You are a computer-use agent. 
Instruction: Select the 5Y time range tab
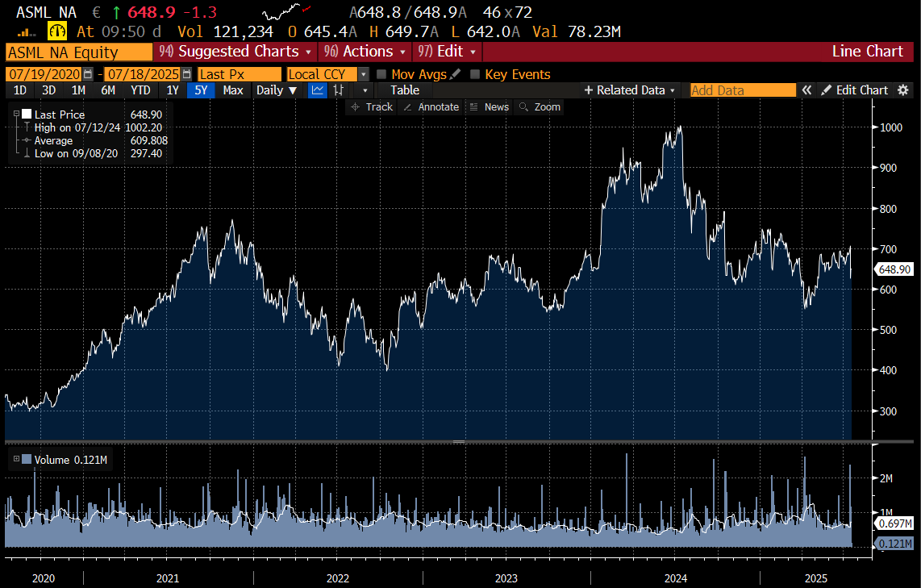click(201, 90)
